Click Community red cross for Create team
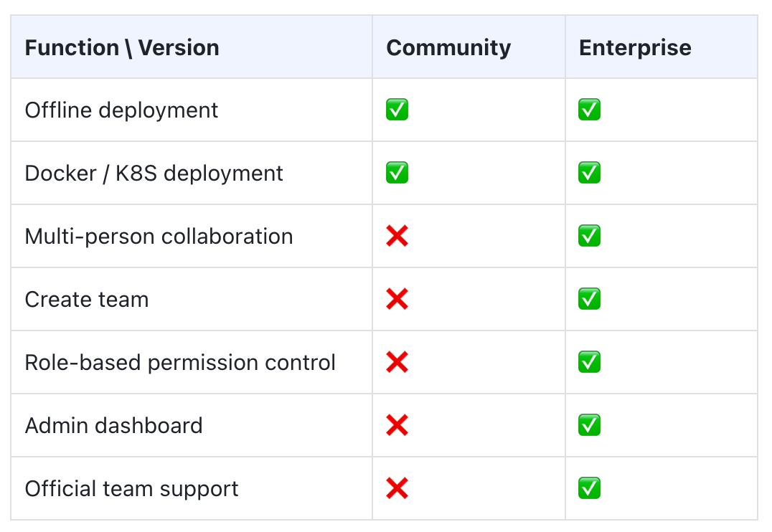The image size is (772, 532). (397, 299)
